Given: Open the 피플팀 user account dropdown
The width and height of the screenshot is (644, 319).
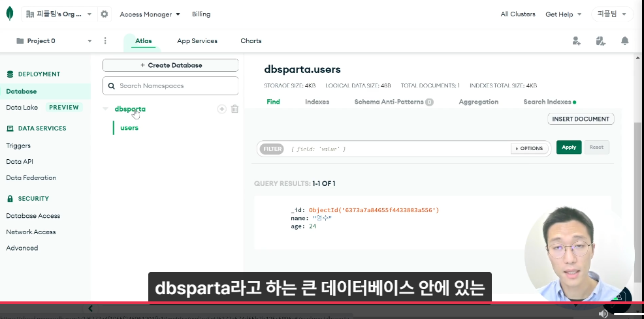Looking at the screenshot, I should 611,14.
